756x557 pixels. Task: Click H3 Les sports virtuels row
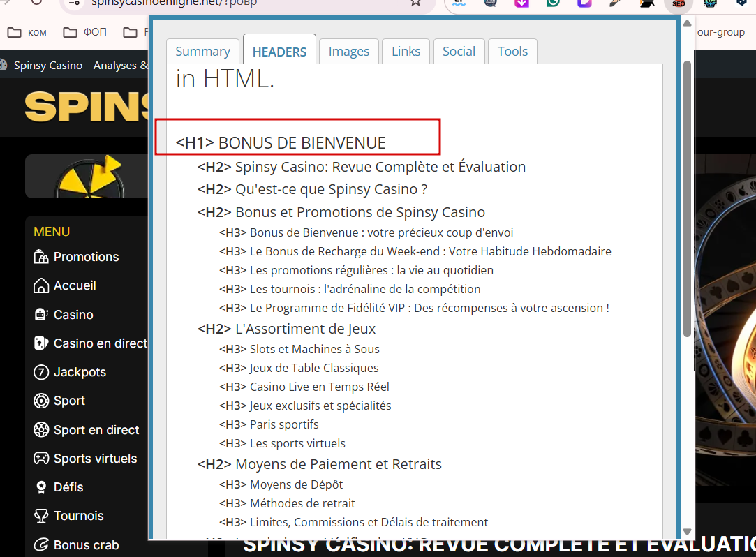[283, 443]
